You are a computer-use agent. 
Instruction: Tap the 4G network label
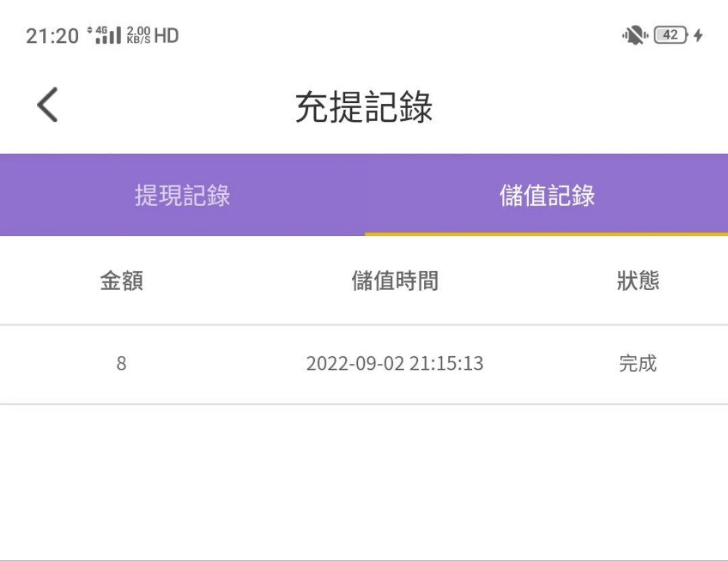click(102, 30)
